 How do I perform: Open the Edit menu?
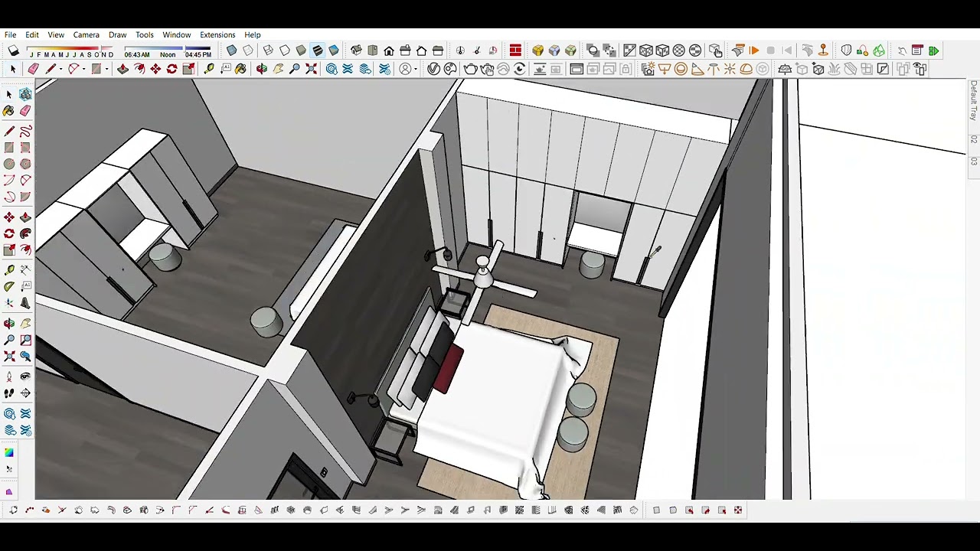(32, 34)
